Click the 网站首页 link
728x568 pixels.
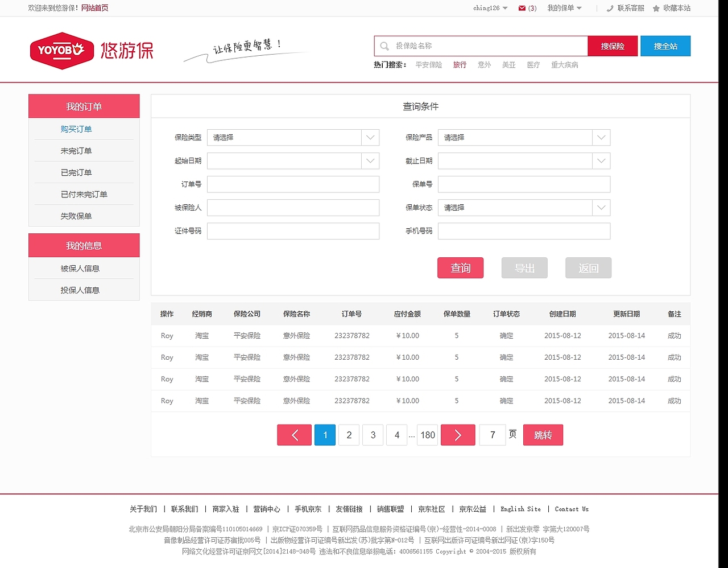(95, 8)
